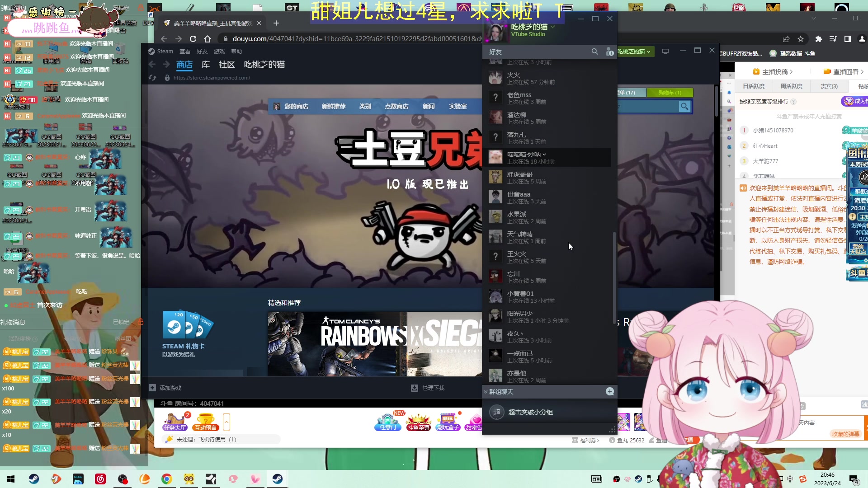Open 潮玩盒子 icon

click(x=448, y=422)
